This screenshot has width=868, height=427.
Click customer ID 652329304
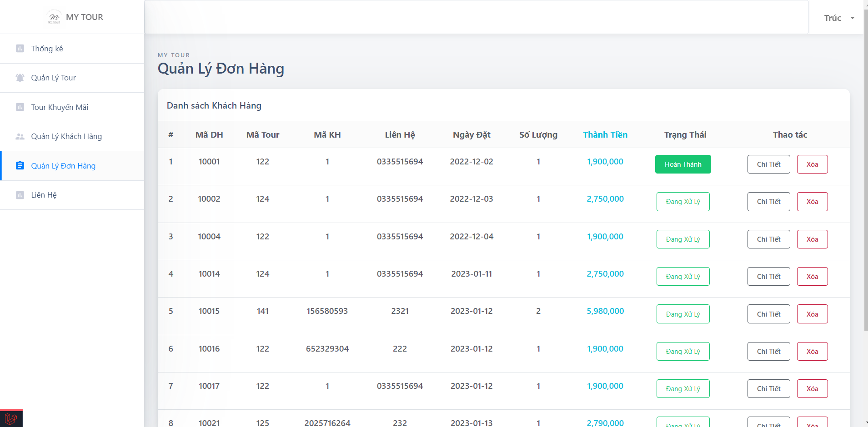pyautogui.click(x=327, y=349)
